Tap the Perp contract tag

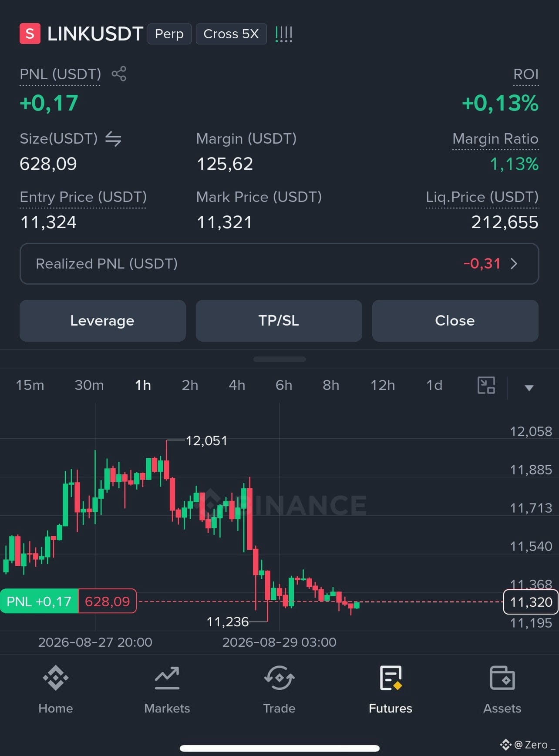point(169,34)
